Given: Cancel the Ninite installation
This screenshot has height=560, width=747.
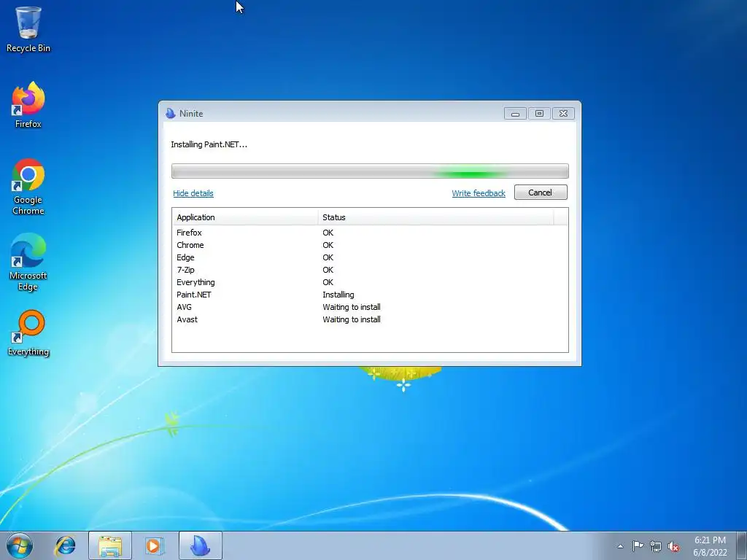Looking at the screenshot, I should (541, 192).
